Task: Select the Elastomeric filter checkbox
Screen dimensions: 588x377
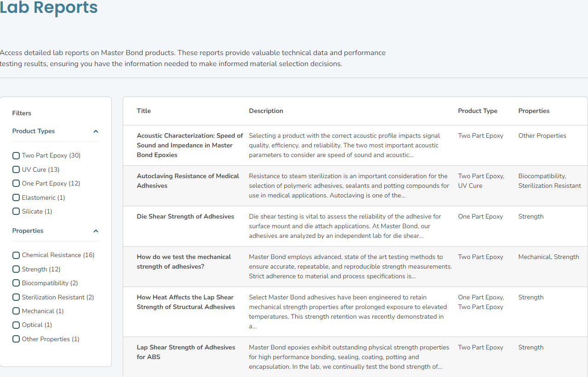Action: (x=16, y=197)
